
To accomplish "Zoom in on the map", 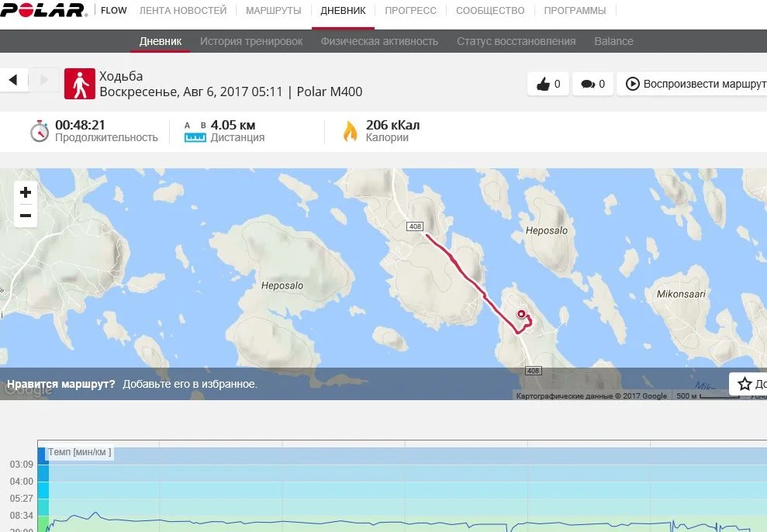I will click(26, 192).
